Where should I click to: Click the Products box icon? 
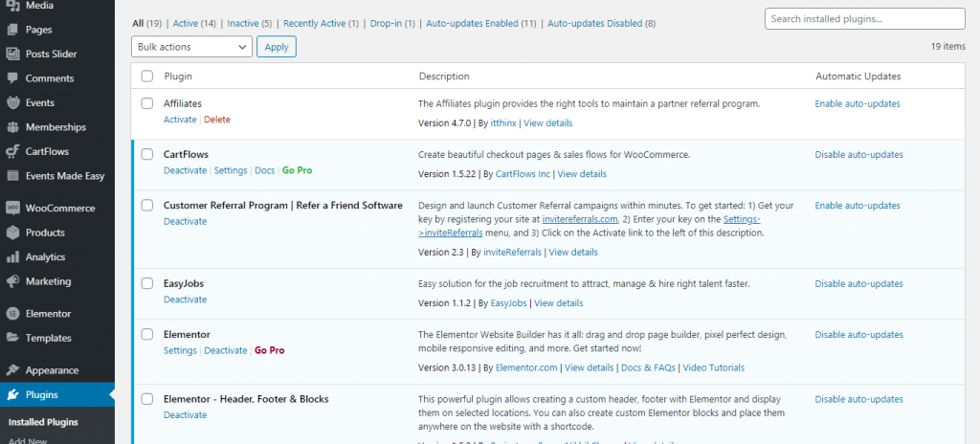(11, 233)
